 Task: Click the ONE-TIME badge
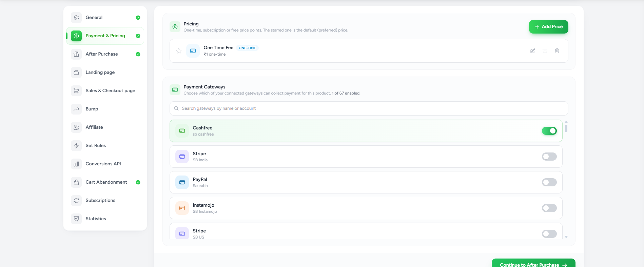click(x=247, y=48)
